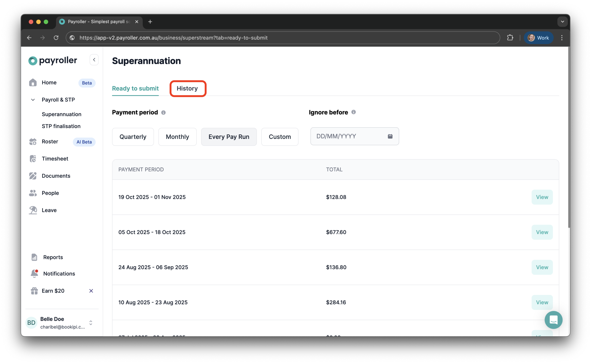Click the Home icon in sidebar
The width and height of the screenshot is (591, 364).
coord(33,83)
